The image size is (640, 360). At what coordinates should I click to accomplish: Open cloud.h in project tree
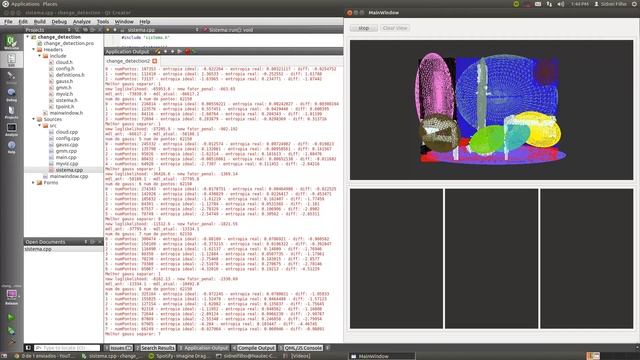click(64, 62)
